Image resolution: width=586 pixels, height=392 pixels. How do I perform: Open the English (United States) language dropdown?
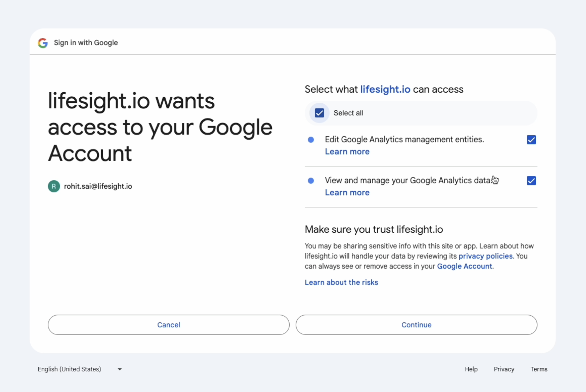tap(80, 369)
